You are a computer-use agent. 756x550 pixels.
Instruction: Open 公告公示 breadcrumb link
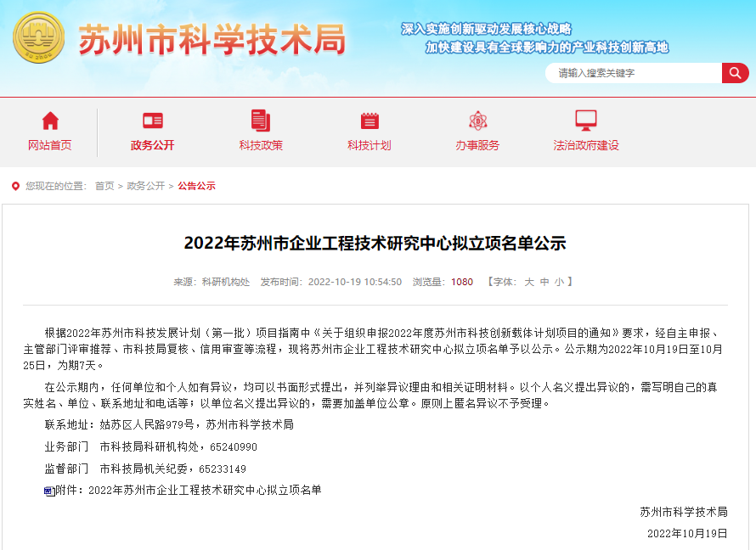(197, 186)
